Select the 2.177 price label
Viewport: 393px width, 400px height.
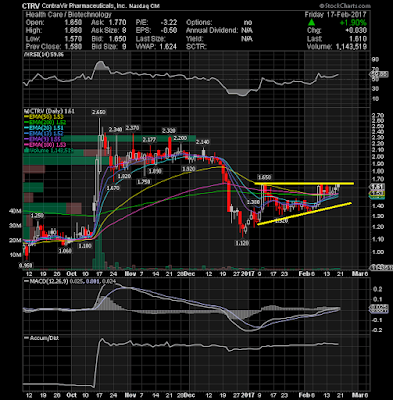pos(149,140)
